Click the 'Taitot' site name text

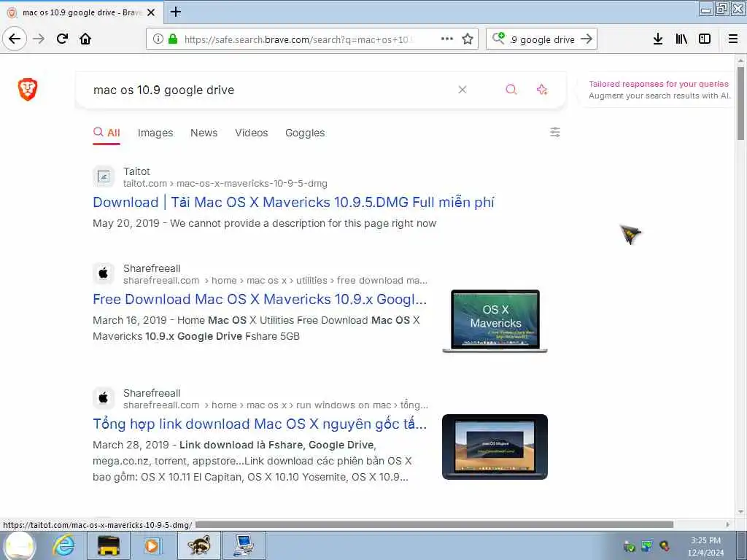point(136,171)
